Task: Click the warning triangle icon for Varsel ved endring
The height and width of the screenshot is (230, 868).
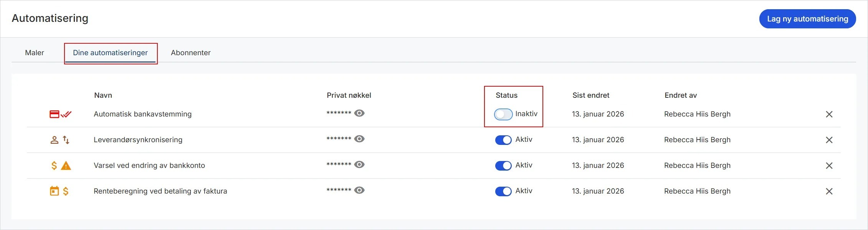Action: 66,166
